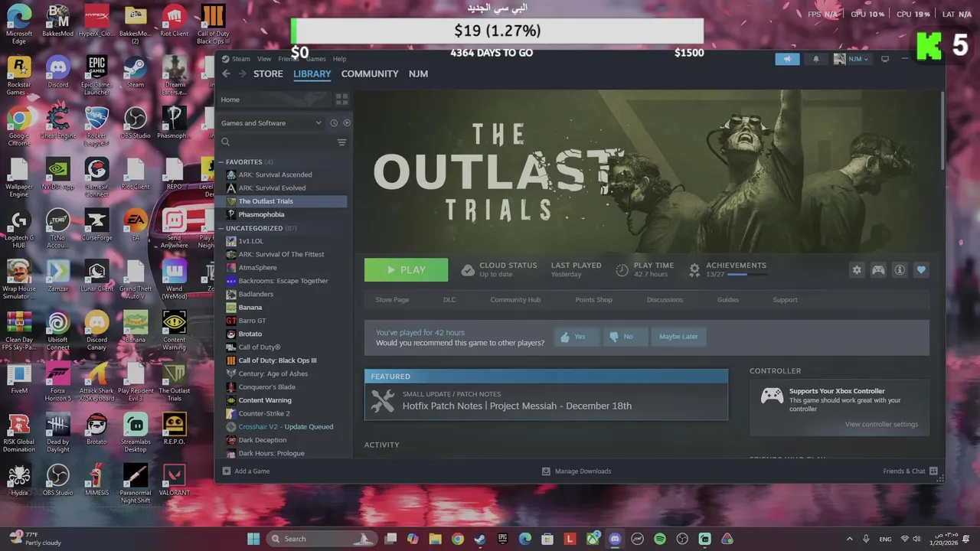
Task: Open Cheat Engine desktop shortcut
Action: [57, 122]
